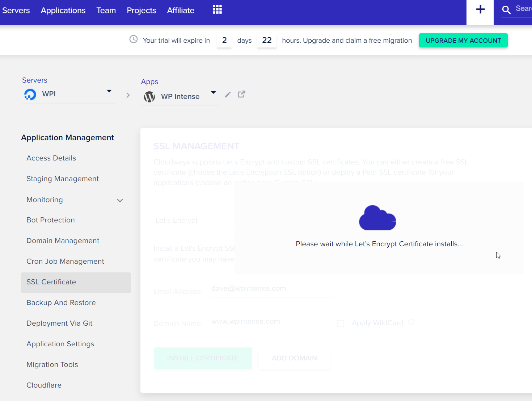Click the Apps breadcrumb label

coord(149,82)
